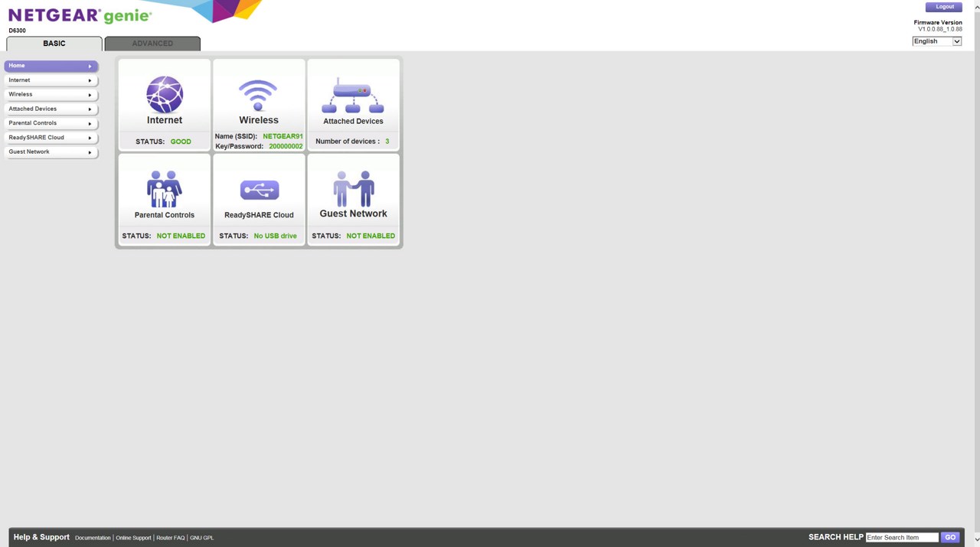980x547 pixels.
Task: Click the SEARCH HELP label
Action: pyautogui.click(x=836, y=537)
